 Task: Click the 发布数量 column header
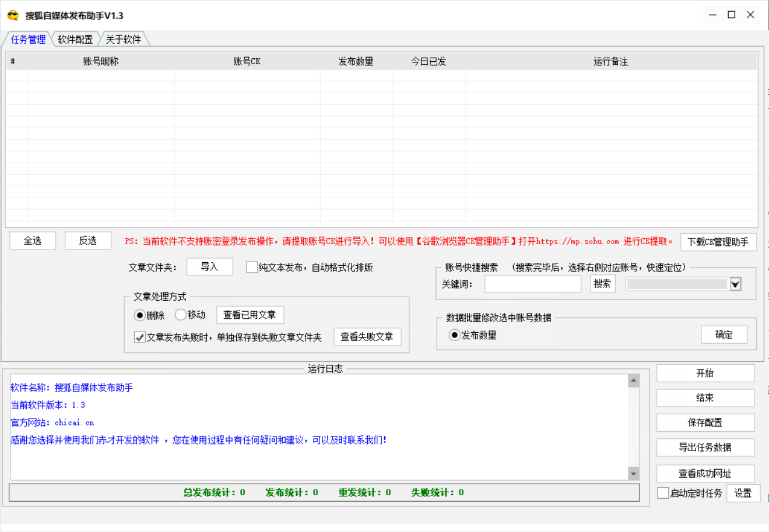356,61
